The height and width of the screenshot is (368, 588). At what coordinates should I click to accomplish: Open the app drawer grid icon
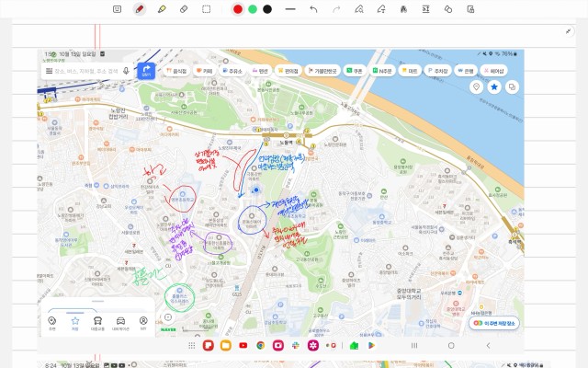click(x=192, y=346)
